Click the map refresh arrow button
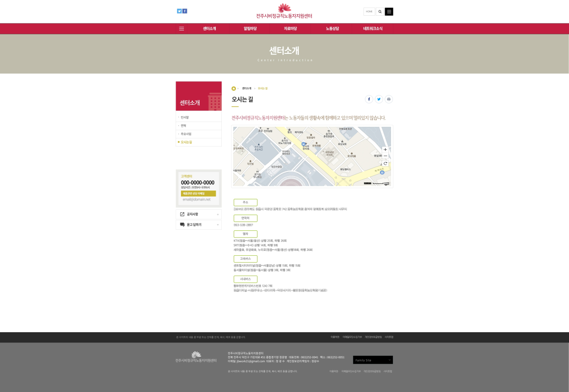This screenshot has height=392, width=569. pos(385,164)
